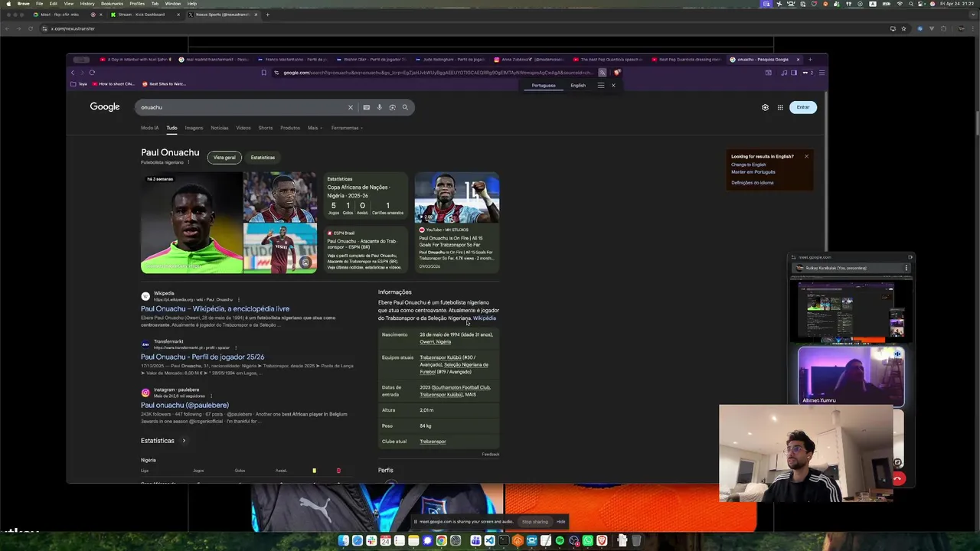Switch to the Stream - Kick Dashboard browser tab
The height and width of the screenshot is (551, 980).
point(145,15)
